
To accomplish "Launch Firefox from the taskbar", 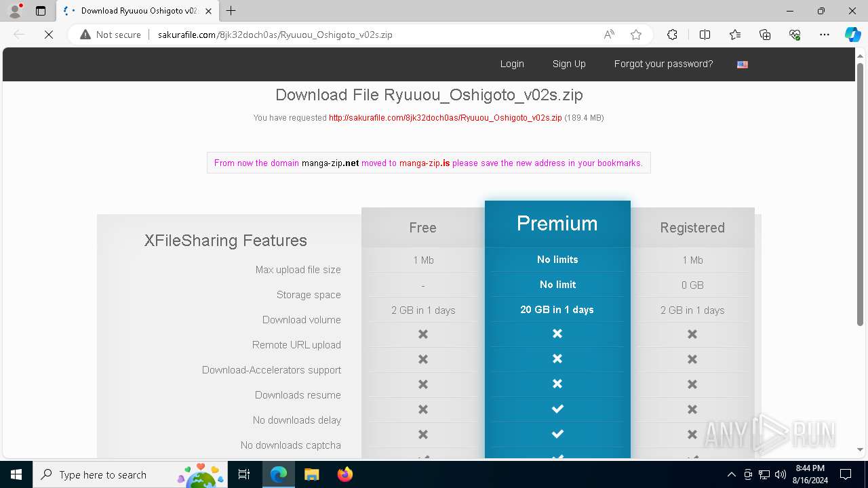I will (x=345, y=474).
